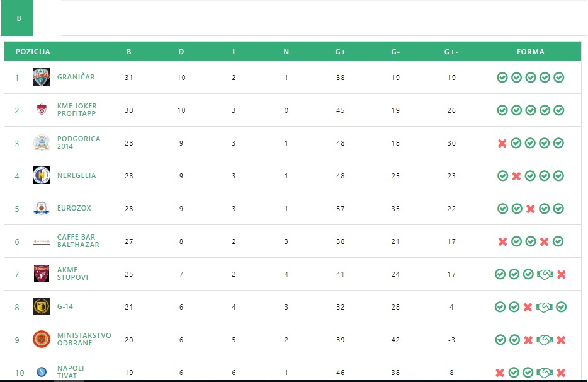
Task: Click the red loss icon in Podgorica 2014 form
Action: click(502, 143)
